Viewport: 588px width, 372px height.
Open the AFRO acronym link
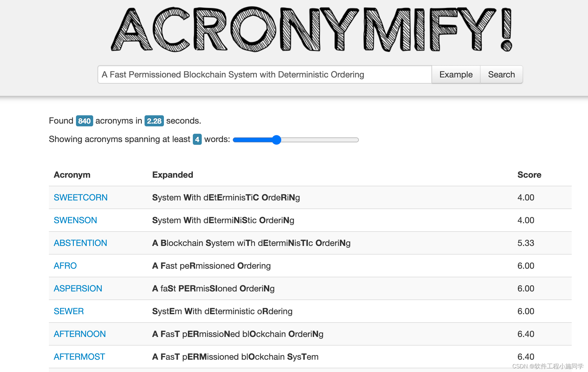pos(65,266)
